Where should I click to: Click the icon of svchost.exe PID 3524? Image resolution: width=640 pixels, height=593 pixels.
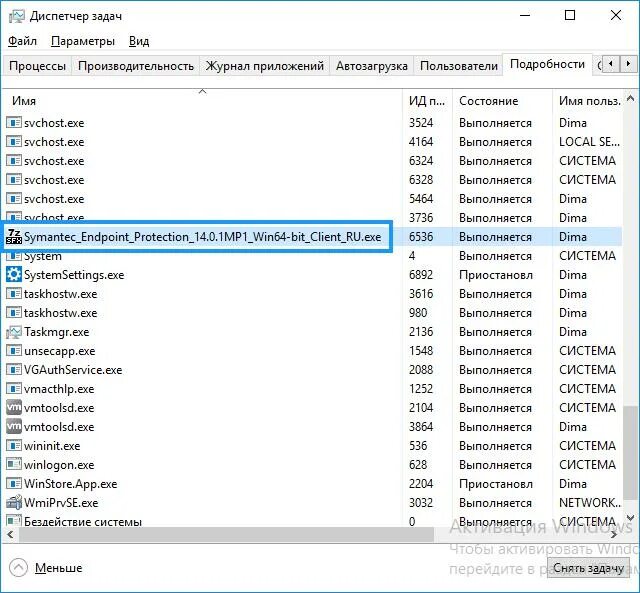click(x=14, y=122)
